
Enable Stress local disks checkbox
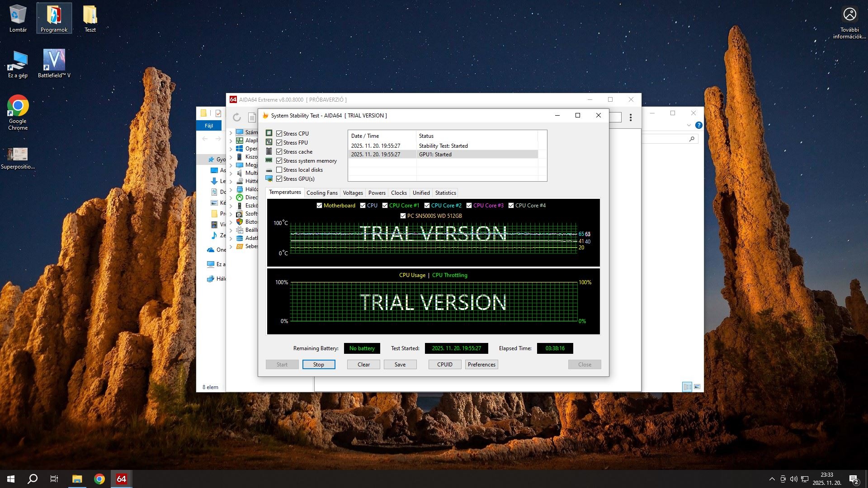pos(279,170)
